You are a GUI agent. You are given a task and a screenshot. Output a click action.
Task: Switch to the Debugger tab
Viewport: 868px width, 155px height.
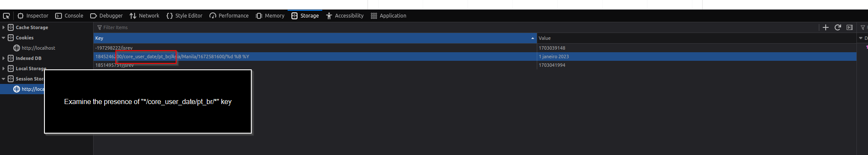[x=106, y=16]
